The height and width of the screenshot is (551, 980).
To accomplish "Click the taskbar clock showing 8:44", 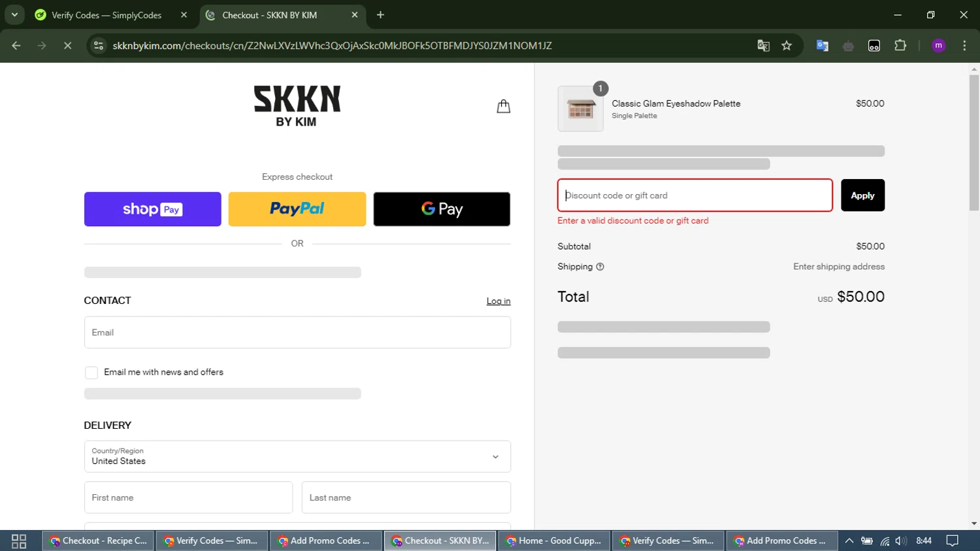I will tap(924, 541).
